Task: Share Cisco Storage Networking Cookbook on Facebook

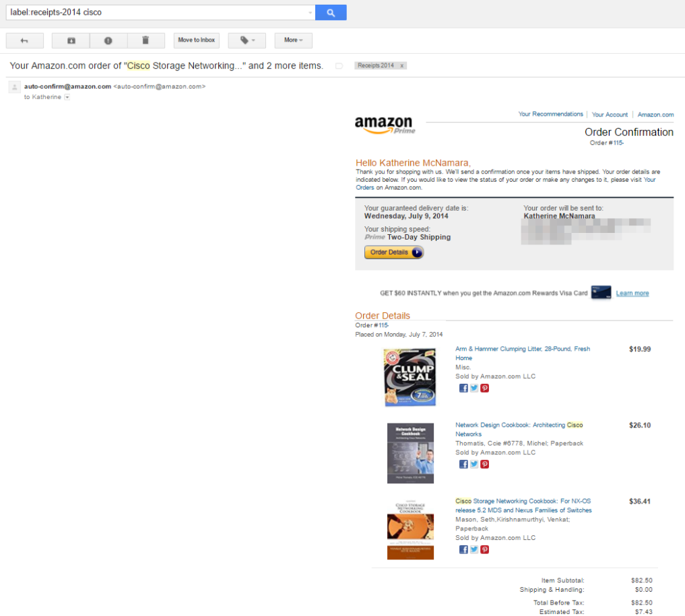Action: (x=463, y=549)
